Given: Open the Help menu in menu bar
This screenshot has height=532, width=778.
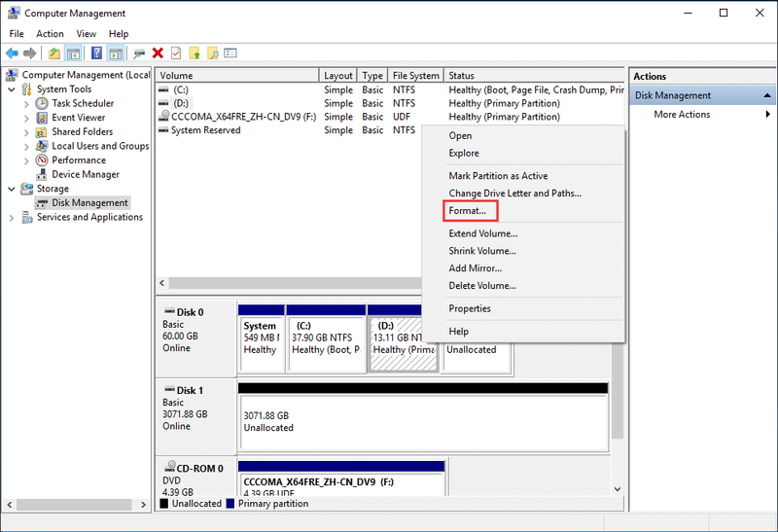Looking at the screenshot, I should 119,34.
